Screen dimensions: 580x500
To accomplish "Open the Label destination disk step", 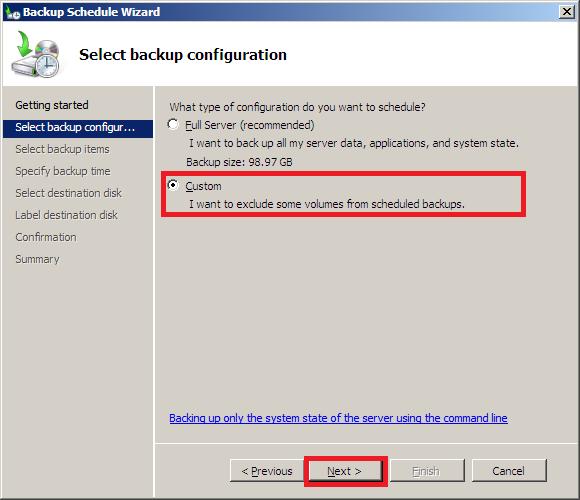I will click(67, 215).
